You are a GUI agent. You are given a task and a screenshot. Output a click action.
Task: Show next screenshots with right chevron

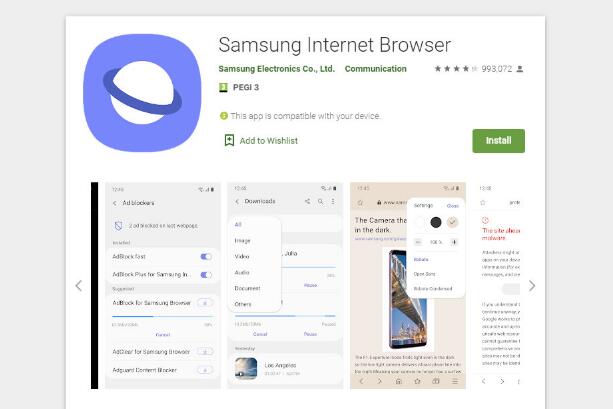click(x=532, y=286)
